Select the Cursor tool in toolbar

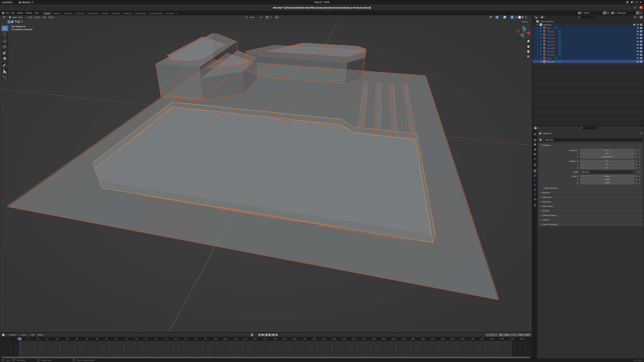(x=5, y=34)
